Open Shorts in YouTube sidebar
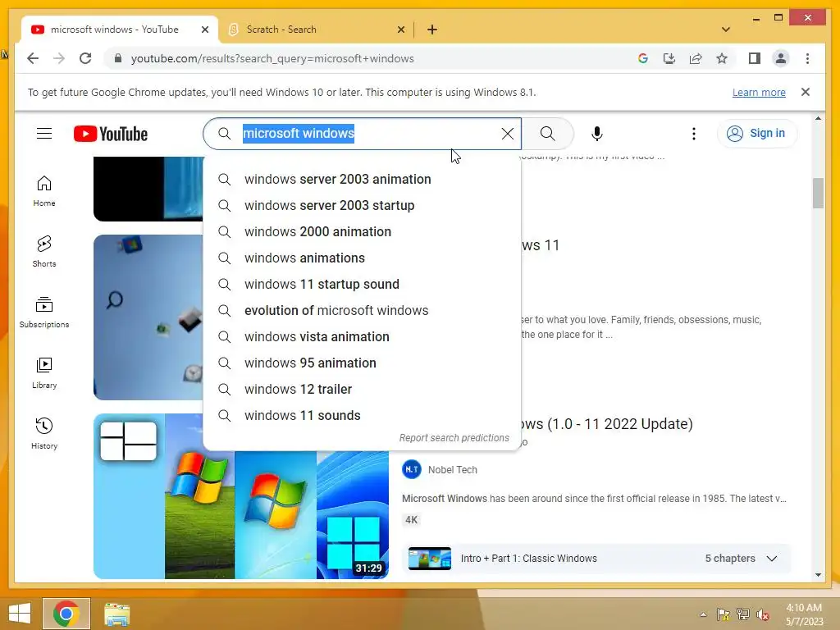Image resolution: width=840 pixels, height=630 pixels. 44,252
